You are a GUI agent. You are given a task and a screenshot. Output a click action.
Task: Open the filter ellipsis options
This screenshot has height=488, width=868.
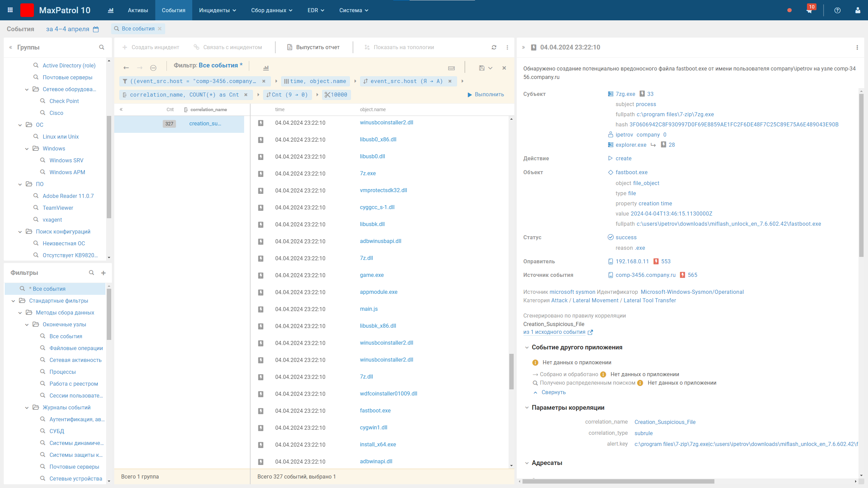153,68
